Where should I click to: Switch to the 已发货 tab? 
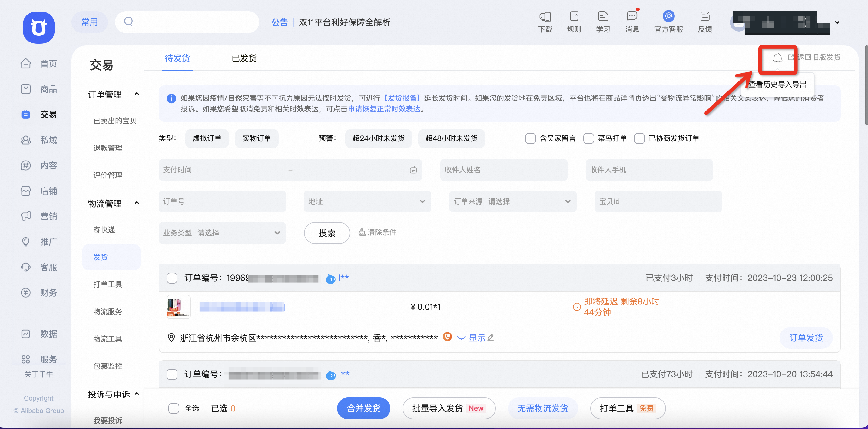click(x=244, y=58)
